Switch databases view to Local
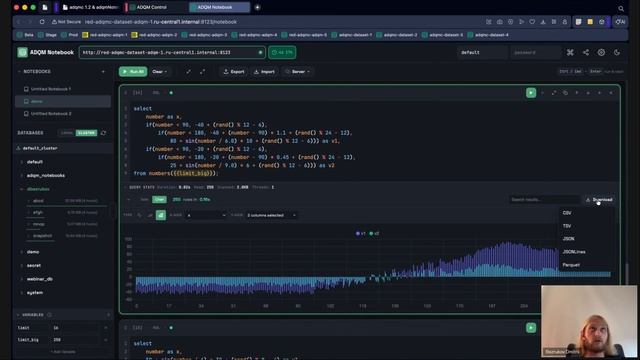Screen dimensions: 640x360 pos(67,133)
